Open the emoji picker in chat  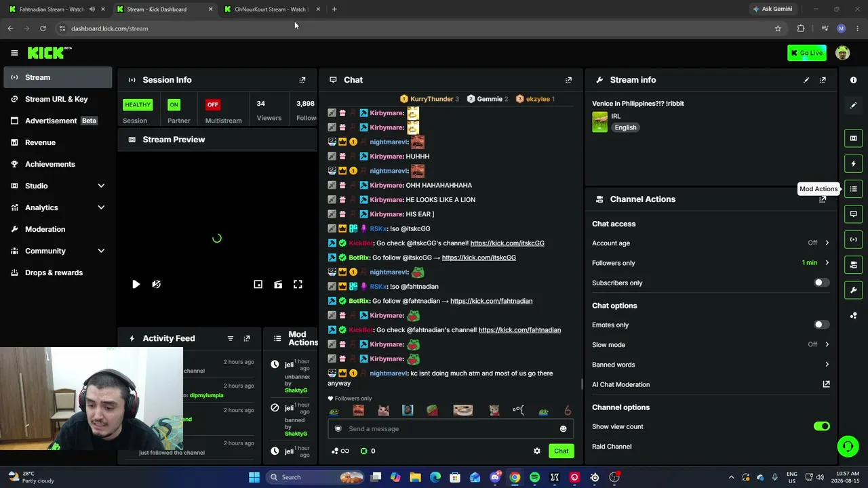tap(563, 428)
